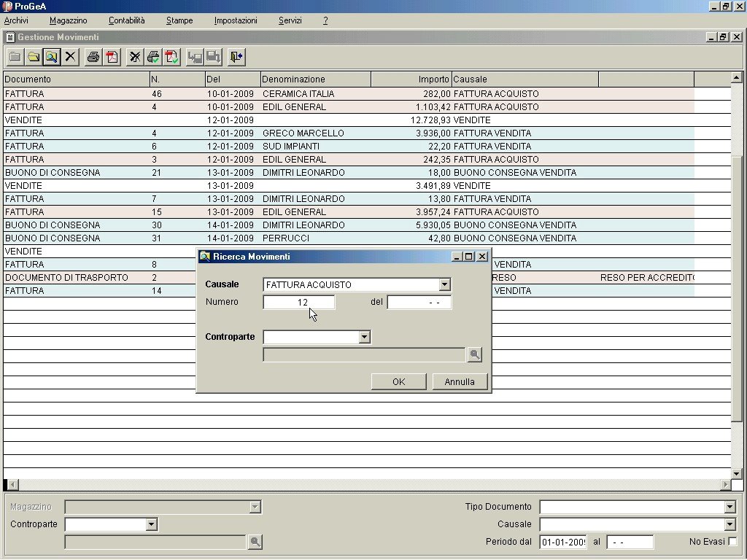Screen dimensions: 747x560
Task: Click the ProGeA application icon in the title bar
Action: point(7,7)
